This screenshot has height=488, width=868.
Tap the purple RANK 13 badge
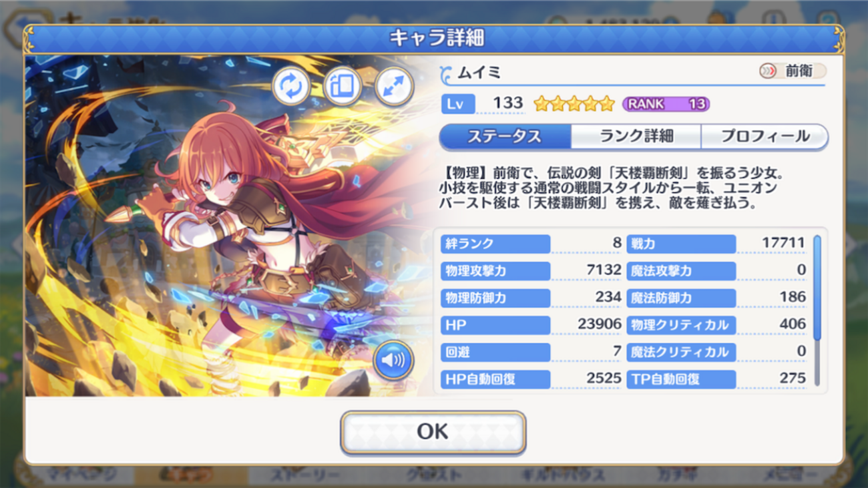666,103
